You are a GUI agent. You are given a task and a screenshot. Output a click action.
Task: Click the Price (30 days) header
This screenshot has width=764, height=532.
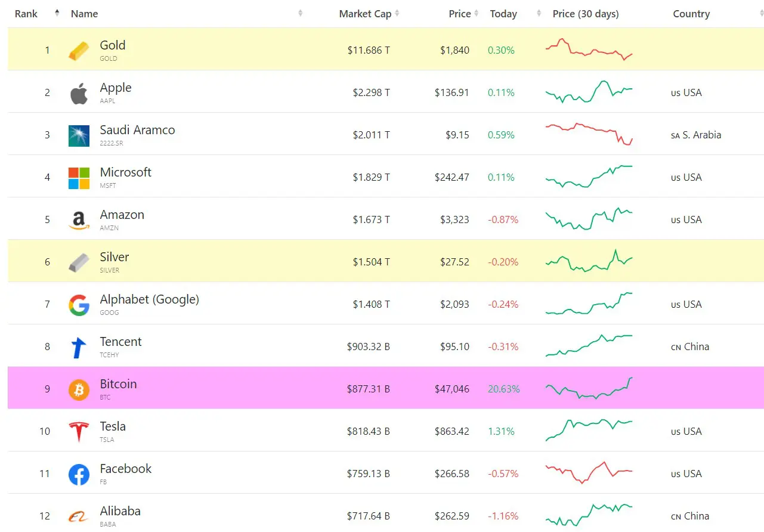click(586, 14)
